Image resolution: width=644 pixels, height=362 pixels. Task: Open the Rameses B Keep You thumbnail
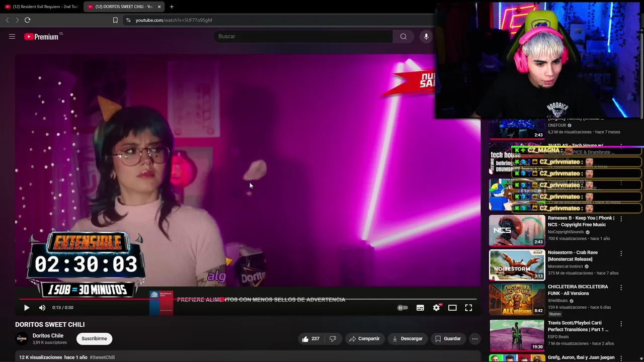517,230
